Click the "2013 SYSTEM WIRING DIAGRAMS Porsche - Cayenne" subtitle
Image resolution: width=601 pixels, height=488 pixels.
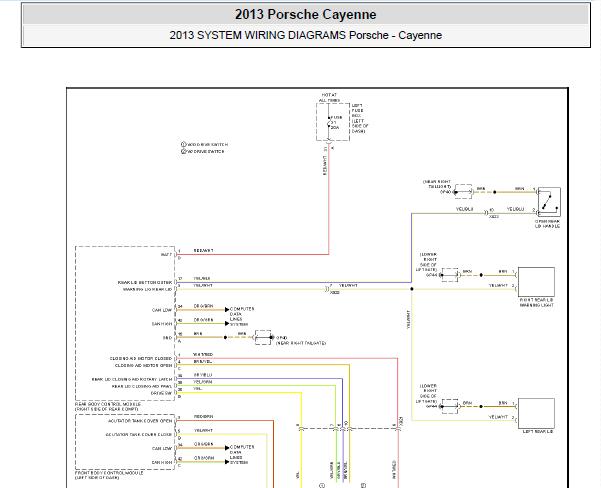click(305, 35)
